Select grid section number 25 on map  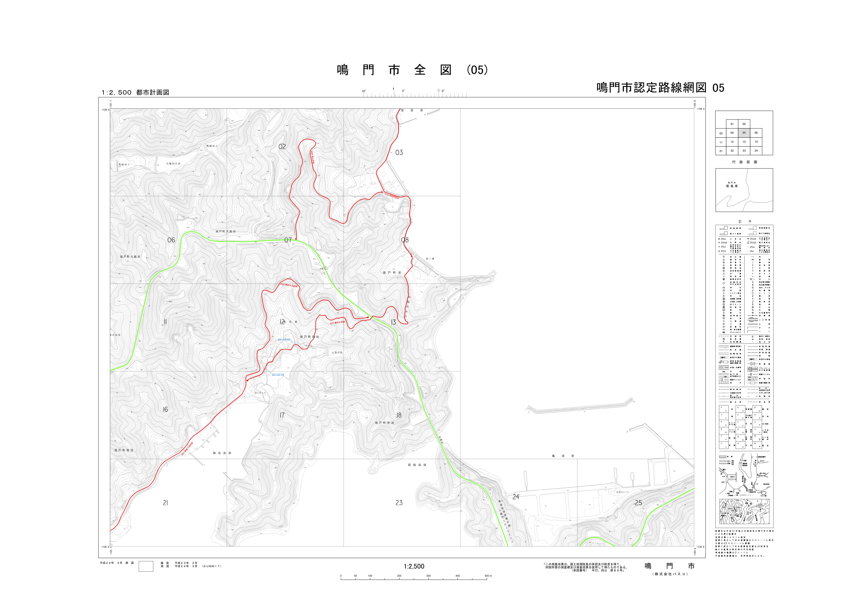[x=639, y=503]
